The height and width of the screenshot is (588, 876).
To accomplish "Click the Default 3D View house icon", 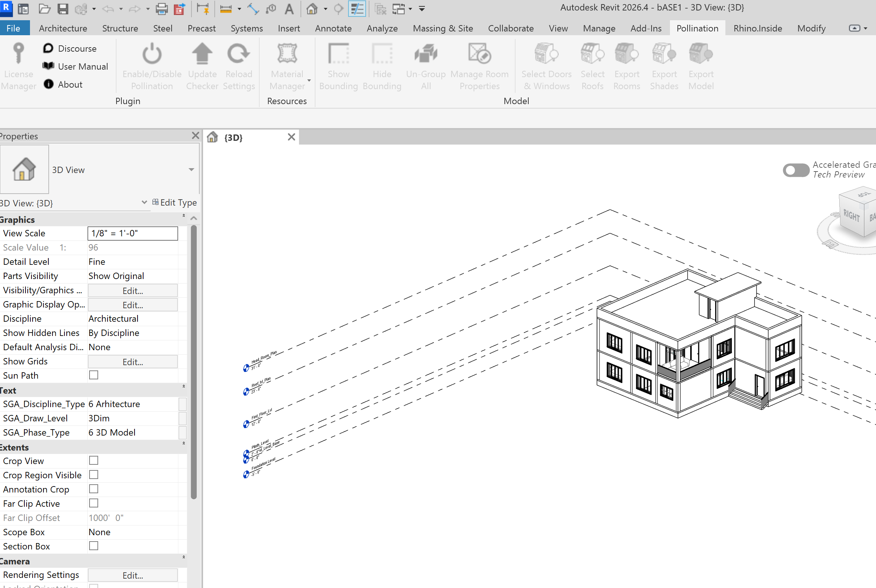I will (x=312, y=8).
